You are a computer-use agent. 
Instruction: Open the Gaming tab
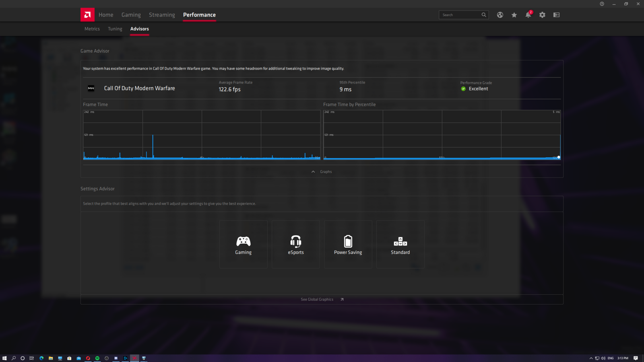click(131, 15)
